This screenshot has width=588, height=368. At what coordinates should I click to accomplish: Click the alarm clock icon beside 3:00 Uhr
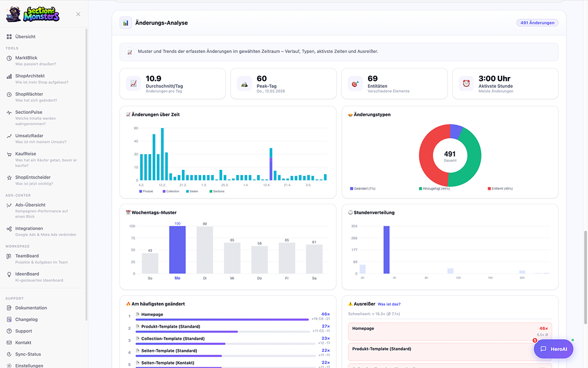[465, 84]
